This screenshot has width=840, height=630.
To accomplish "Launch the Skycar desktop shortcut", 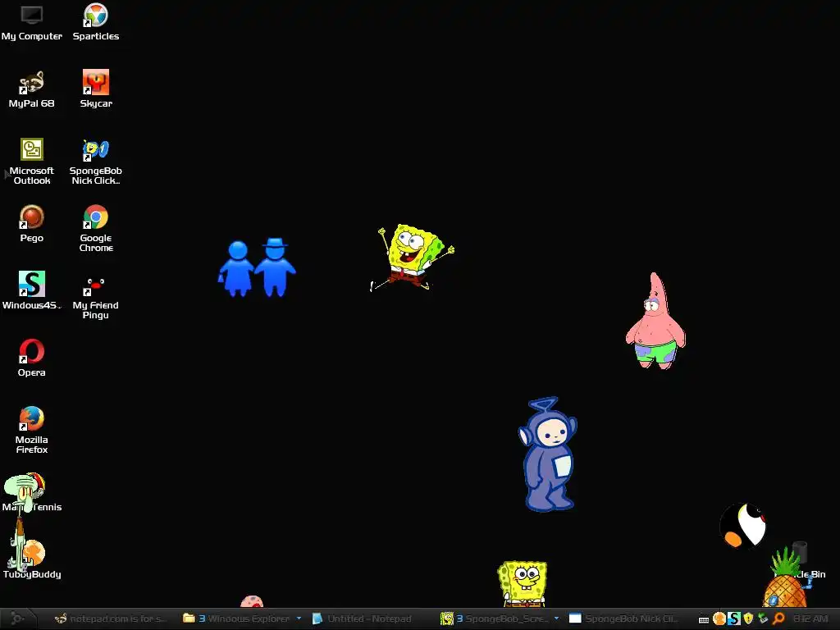I will pyautogui.click(x=96, y=89).
